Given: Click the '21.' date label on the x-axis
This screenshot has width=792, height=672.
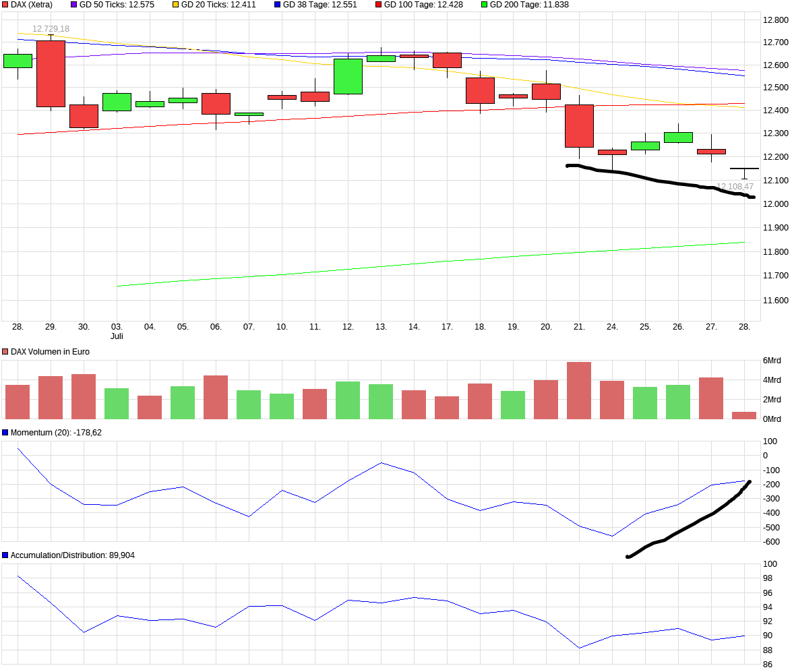Looking at the screenshot, I should [x=580, y=327].
